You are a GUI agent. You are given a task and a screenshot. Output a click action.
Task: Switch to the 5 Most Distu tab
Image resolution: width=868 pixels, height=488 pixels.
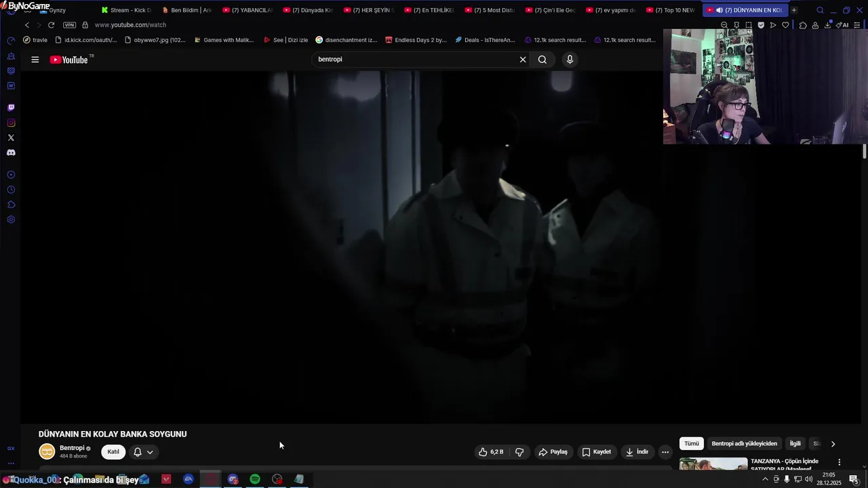pyautogui.click(x=489, y=10)
